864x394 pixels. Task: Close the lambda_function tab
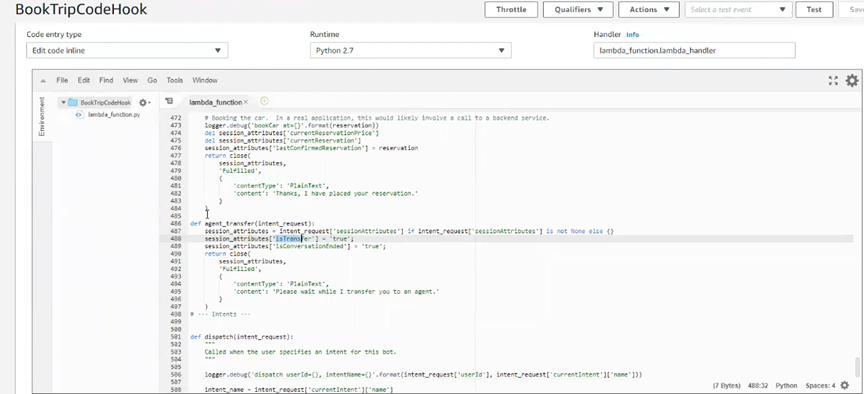[246, 102]
